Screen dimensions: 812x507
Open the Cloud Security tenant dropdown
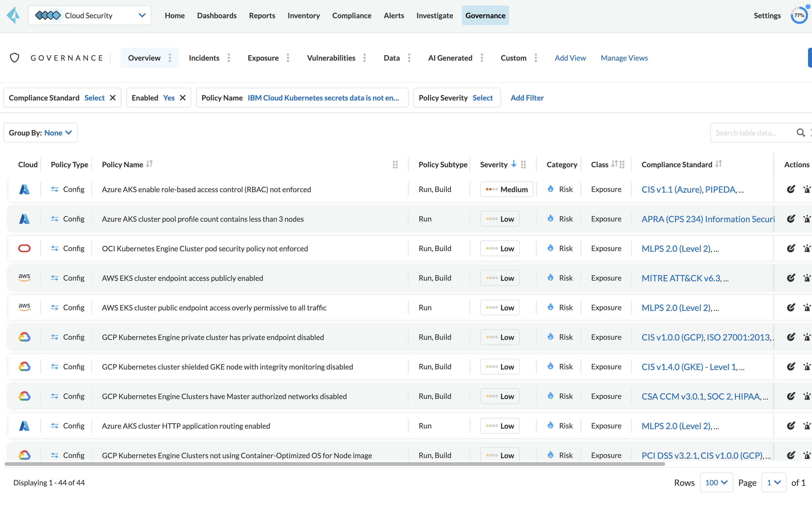point(142,16)
